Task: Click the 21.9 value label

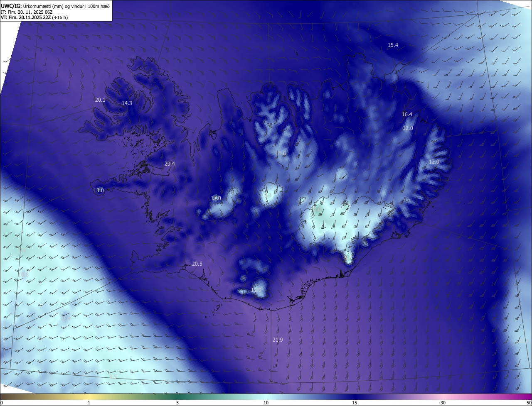Action: (278, 340)
